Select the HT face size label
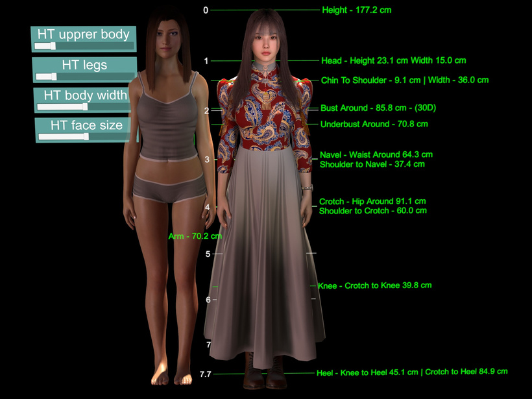 [x=86, y=125]
